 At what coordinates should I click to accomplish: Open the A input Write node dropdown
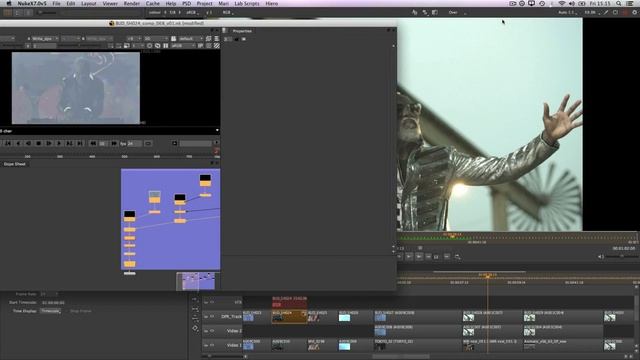(45, 38)
